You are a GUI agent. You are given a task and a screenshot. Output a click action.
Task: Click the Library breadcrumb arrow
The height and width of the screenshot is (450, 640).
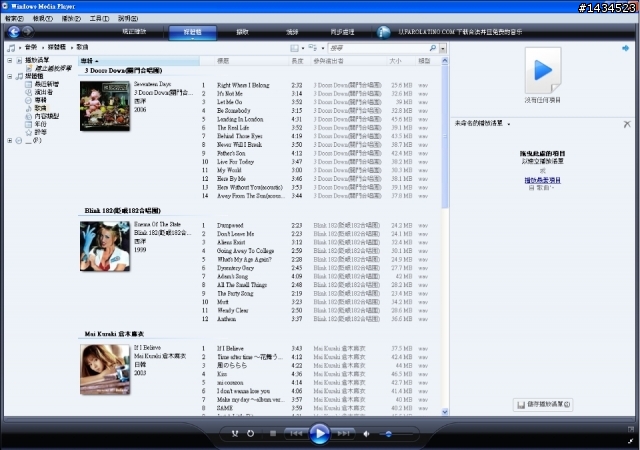click(71, 48)
